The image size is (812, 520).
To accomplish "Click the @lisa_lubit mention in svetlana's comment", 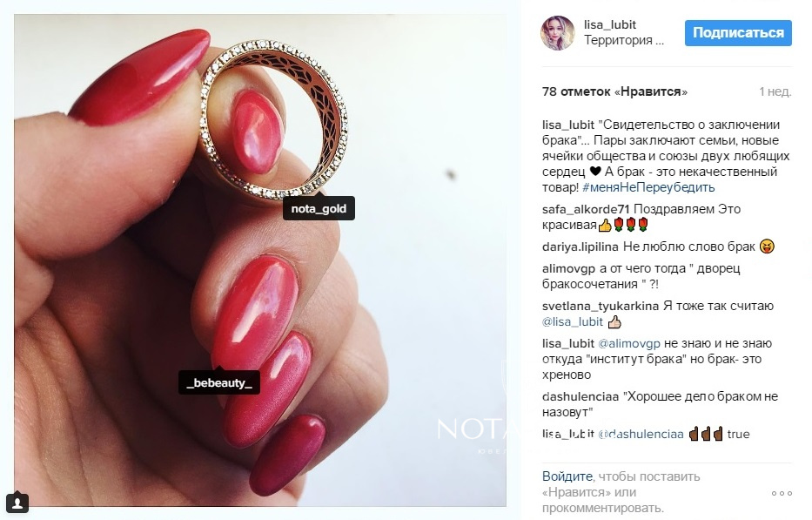I will coord(573,321).
